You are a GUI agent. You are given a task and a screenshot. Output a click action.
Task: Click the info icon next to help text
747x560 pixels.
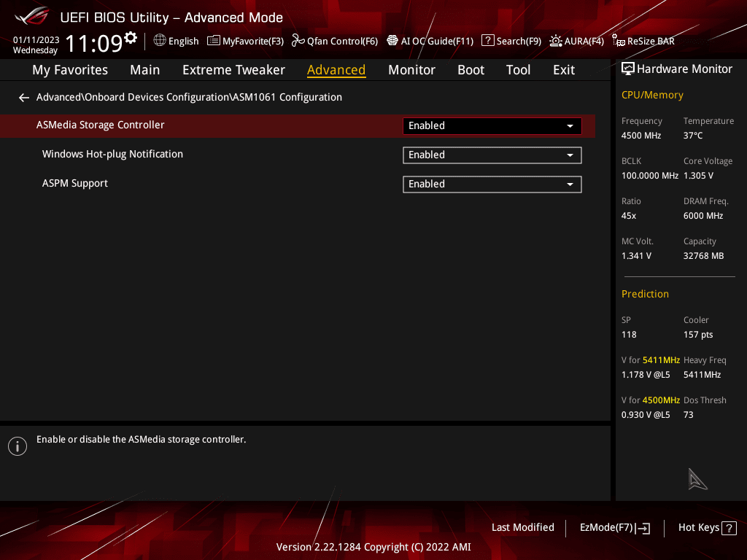[x=18, y=446]
